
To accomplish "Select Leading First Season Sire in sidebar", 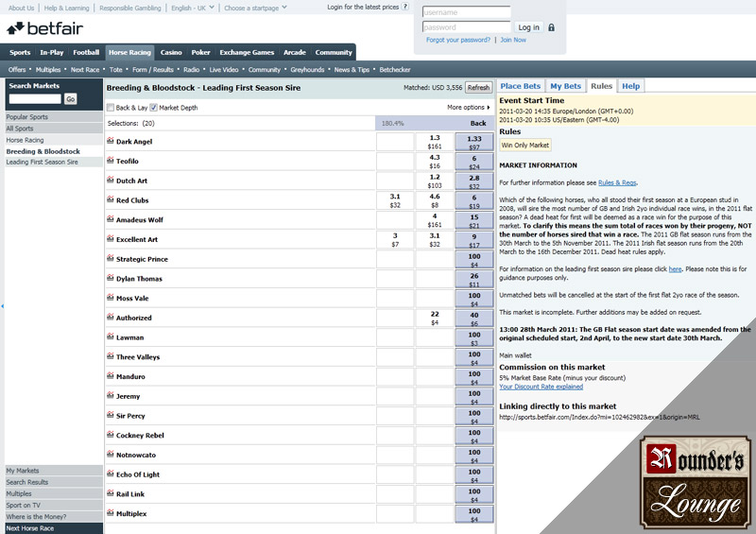I will (54, 162).
